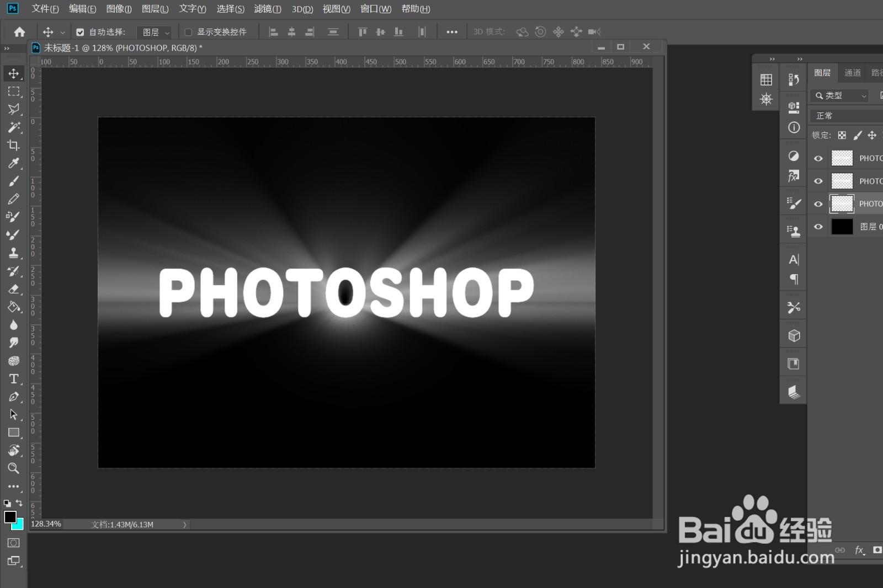
Task: Click Align left edges button
Action: pos(274,32)
